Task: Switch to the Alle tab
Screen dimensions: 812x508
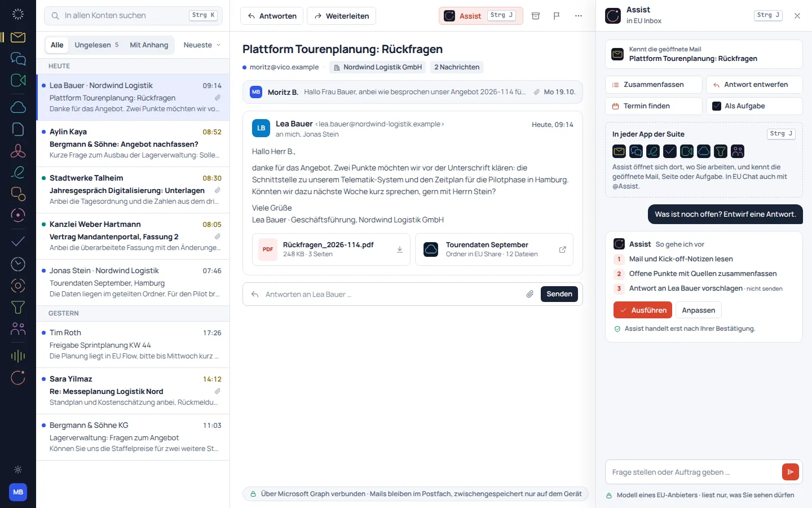Action: [57, 45]
